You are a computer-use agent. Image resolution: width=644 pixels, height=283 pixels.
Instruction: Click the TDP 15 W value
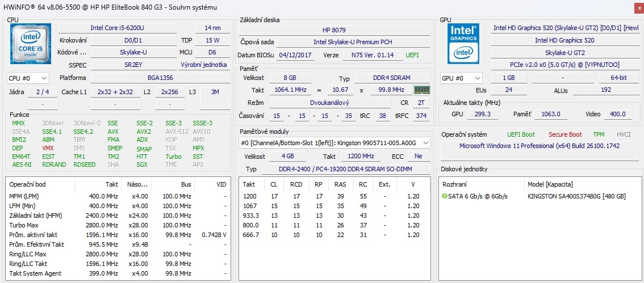(213, 40)
